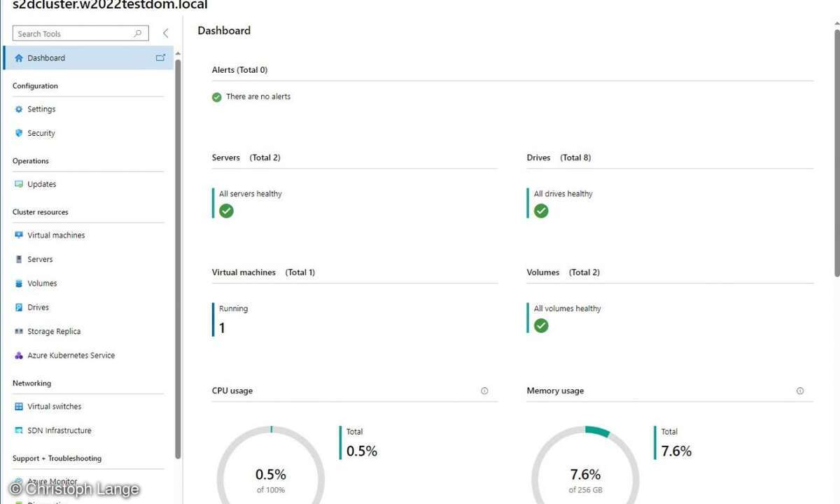The height and width of the screenshot is (504, 840).
Task: Click the All volumes healthy status
Action: click(567, 309)
